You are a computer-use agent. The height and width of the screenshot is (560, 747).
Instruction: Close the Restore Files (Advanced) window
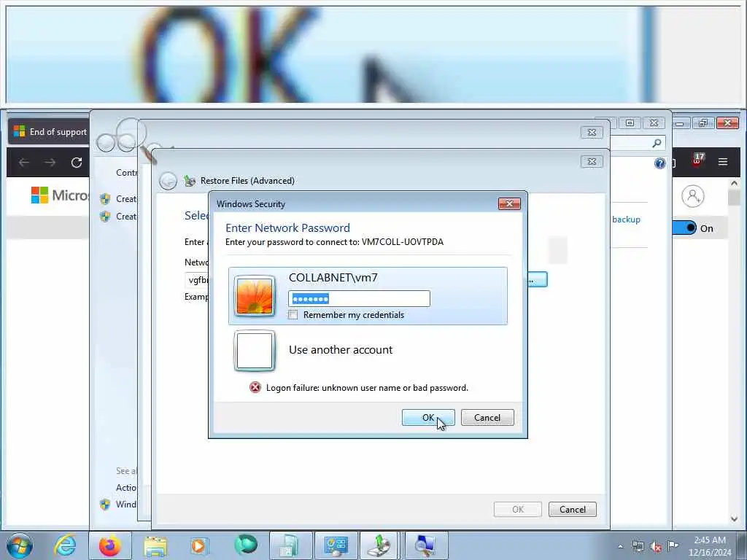point(592,161)
